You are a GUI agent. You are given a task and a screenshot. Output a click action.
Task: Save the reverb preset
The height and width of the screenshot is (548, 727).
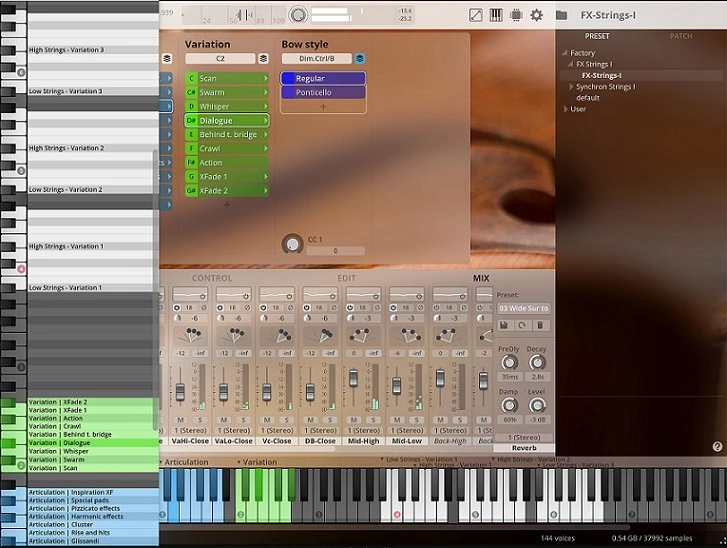[504, 325]
